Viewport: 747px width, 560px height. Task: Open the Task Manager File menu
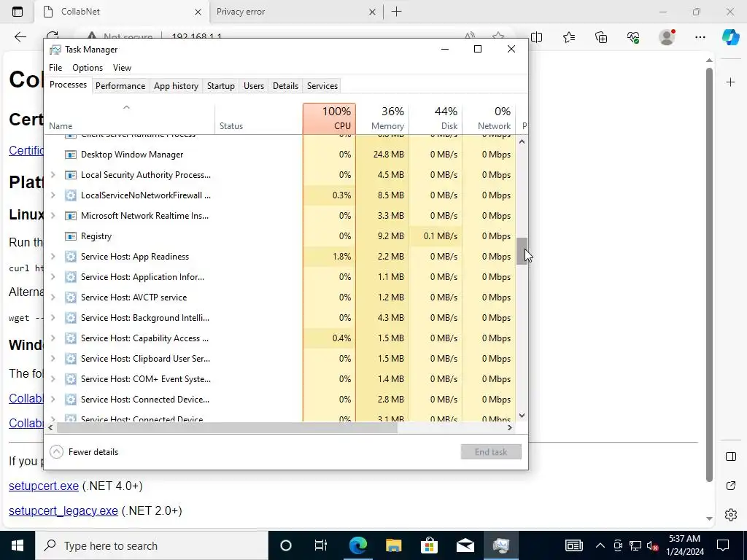55,68
